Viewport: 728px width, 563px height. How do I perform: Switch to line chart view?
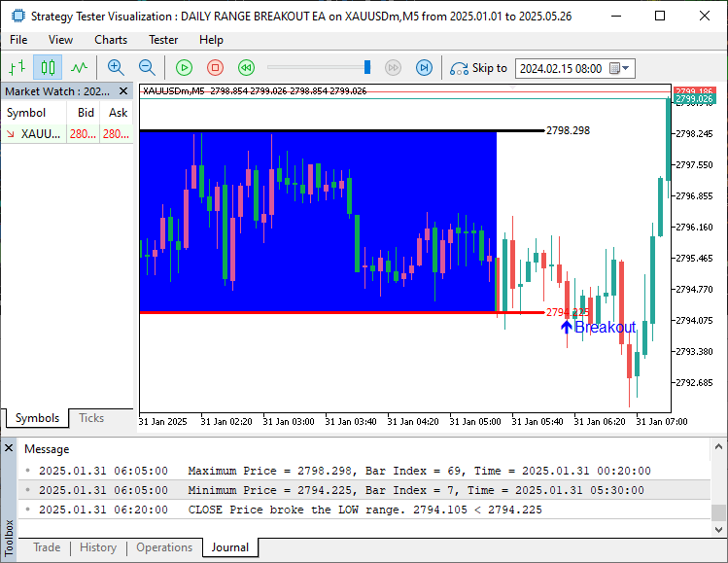tap(79, 67)
